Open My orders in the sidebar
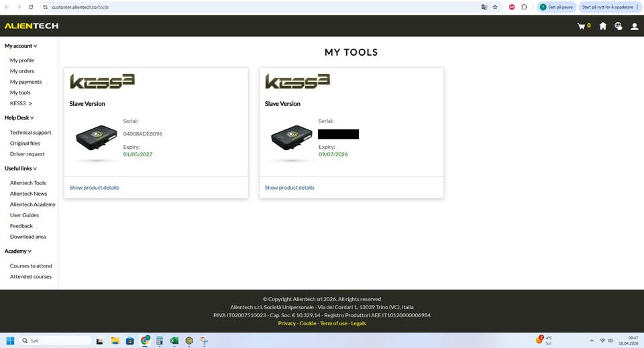644x348 pixels. (22, 71)
